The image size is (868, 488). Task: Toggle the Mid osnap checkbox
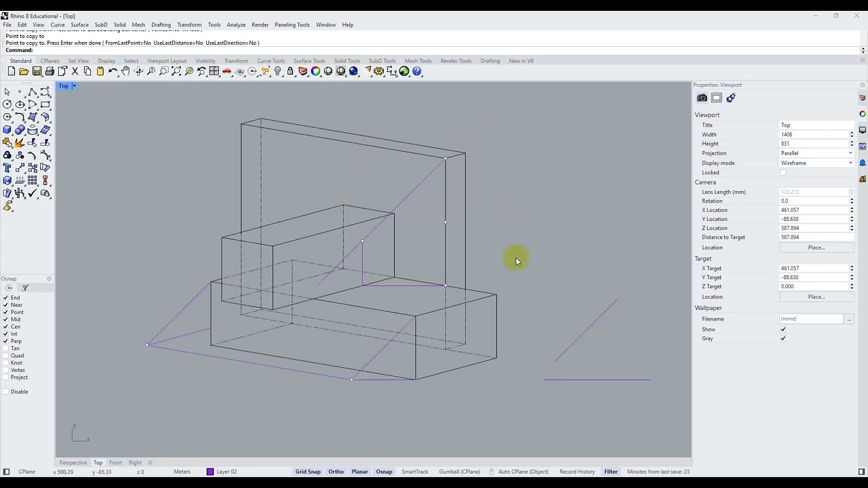point(6,319)
